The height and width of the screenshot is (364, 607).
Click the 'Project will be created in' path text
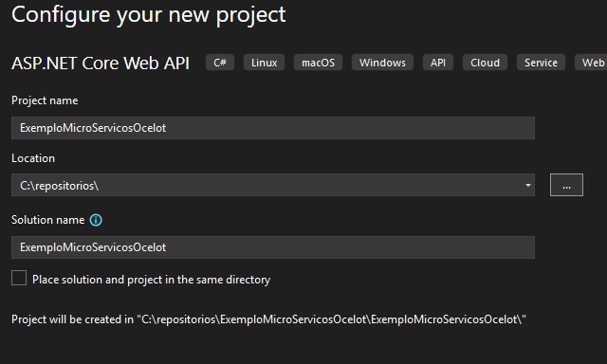268,319
